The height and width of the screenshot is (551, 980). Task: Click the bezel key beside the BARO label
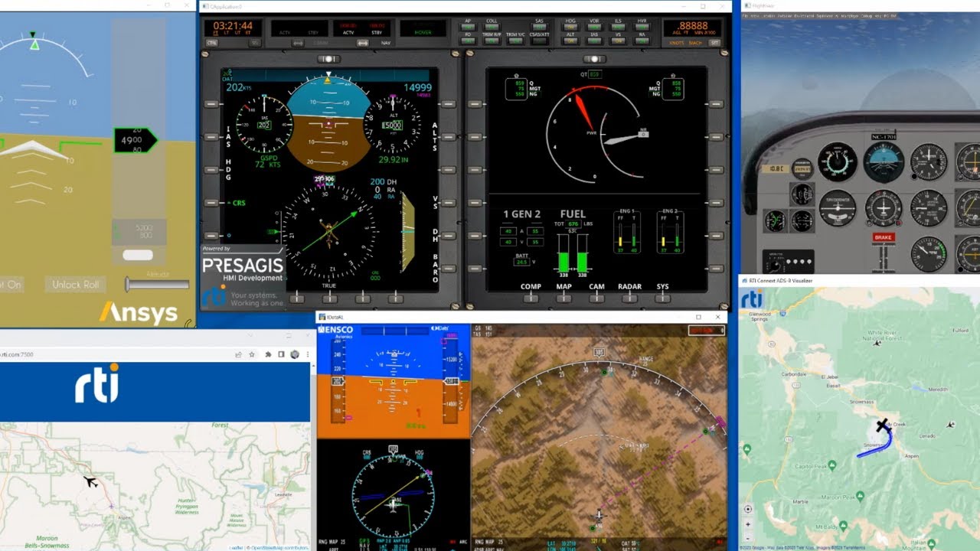click(x=449, y=269)
